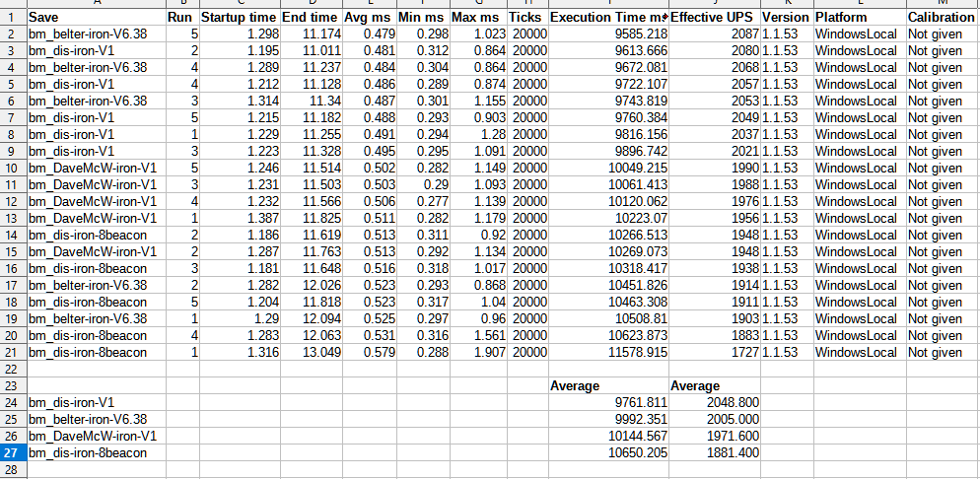Click the cell containing 9722.107

coord(608,85)
